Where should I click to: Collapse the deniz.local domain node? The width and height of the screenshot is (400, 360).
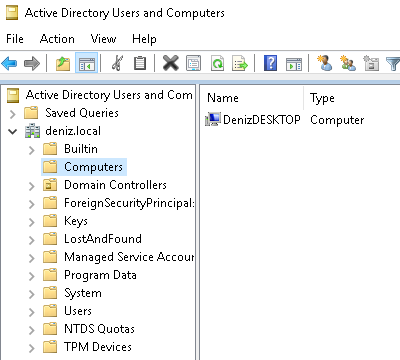(13, 131)
